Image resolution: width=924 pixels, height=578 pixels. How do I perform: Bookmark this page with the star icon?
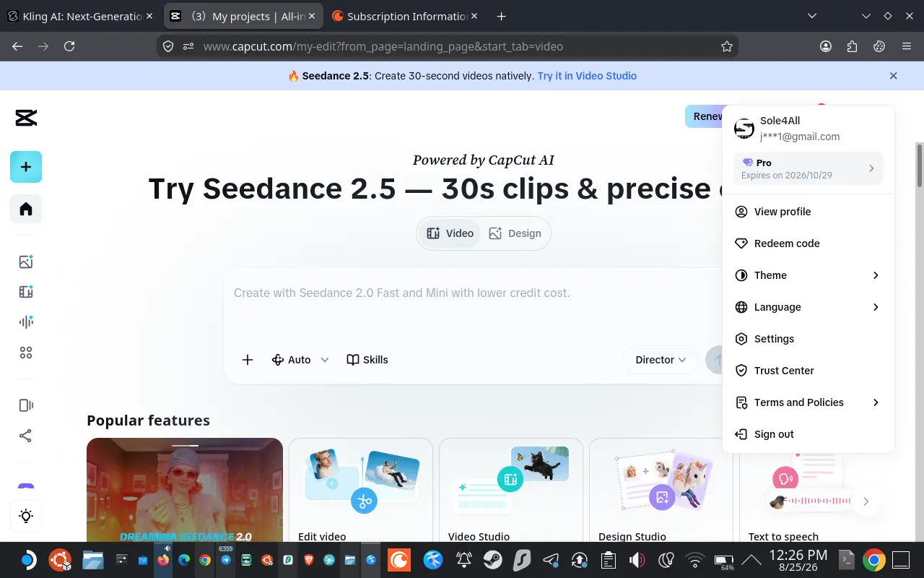pyautogui.click(x=727, y=46)
